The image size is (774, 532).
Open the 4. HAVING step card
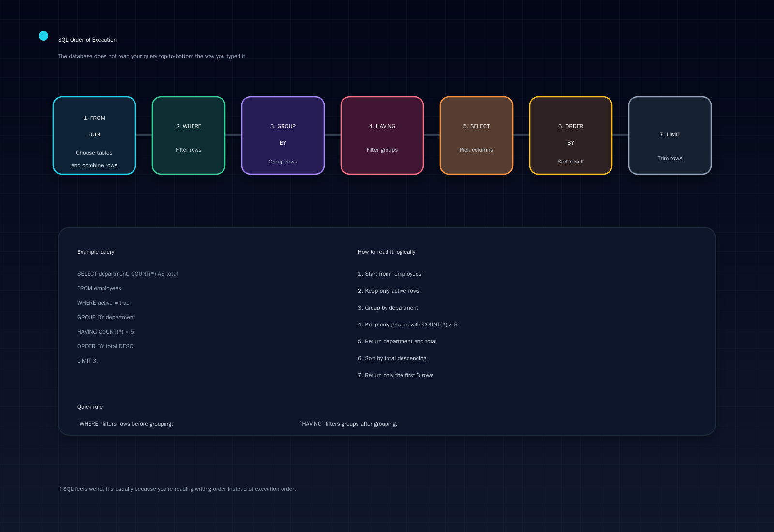click(x=382, y=135)
